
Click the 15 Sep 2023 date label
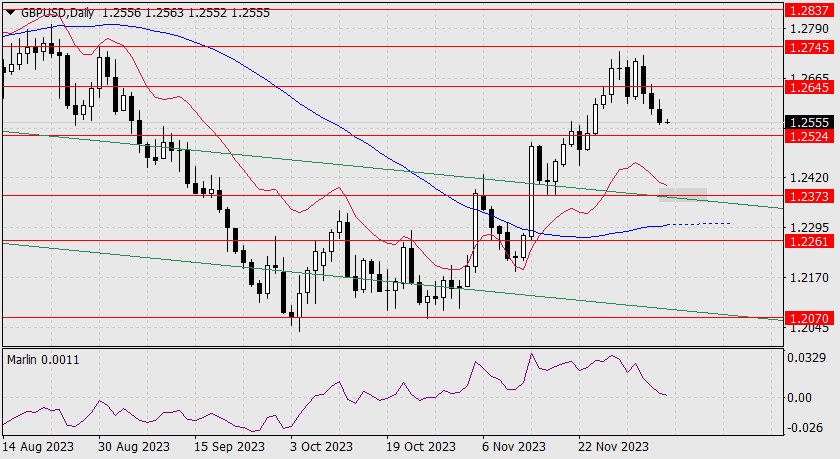pyautogui.click(x=229, y=447)
